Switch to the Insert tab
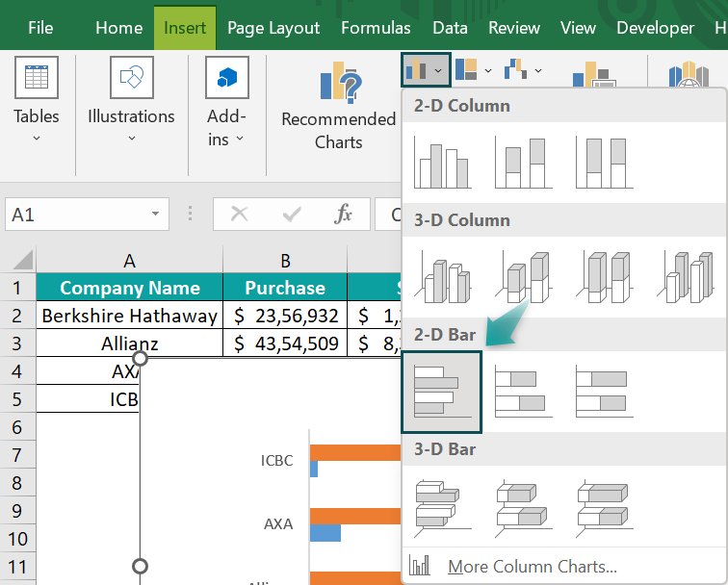 185,28
